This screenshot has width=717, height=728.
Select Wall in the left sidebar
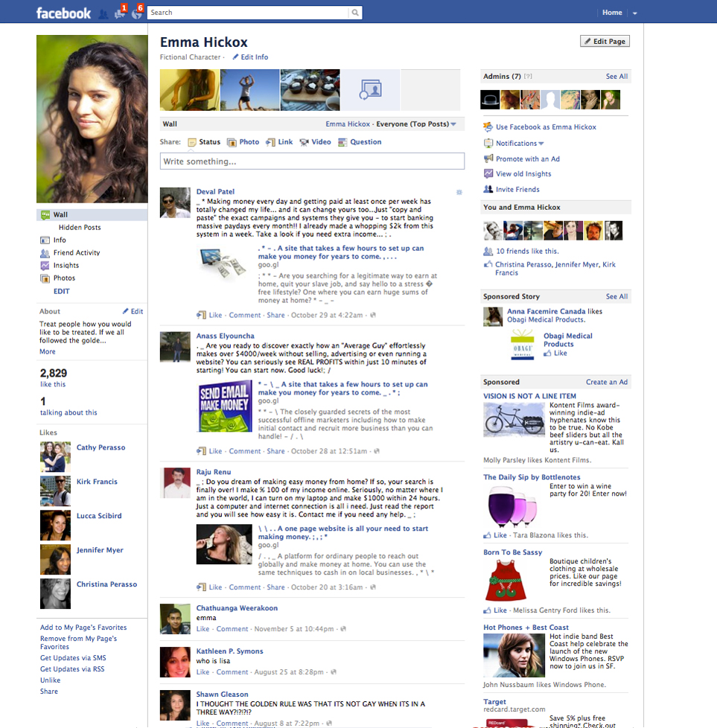(92, 215)
